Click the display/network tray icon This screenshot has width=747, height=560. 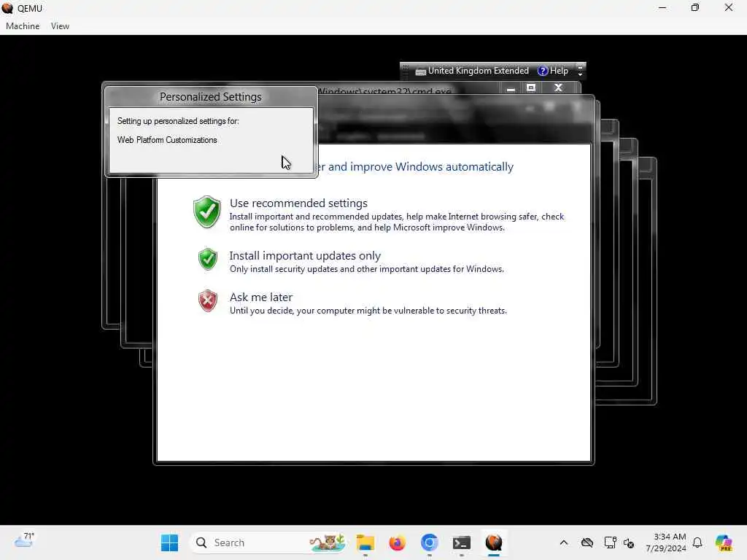(x=611, y=542)
